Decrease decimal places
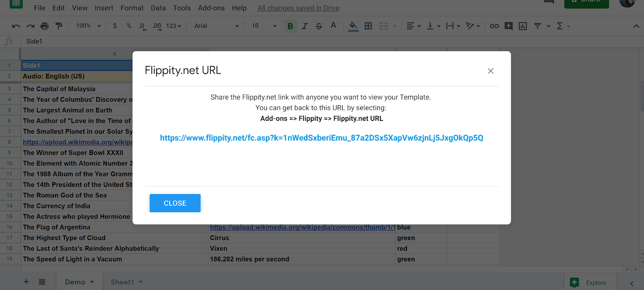The height and width of the screenshot is (290, 644). click(x=142, y=26)
